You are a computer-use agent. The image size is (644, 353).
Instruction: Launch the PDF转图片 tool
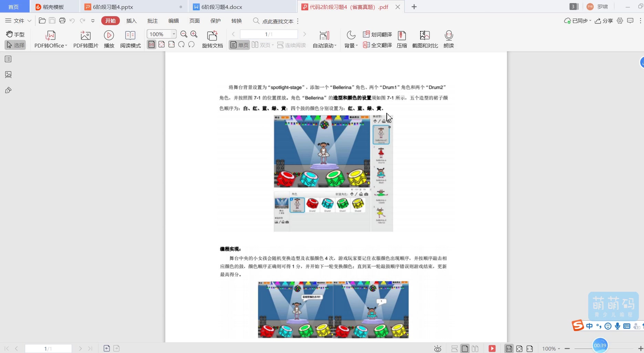(x=85, y=39)
